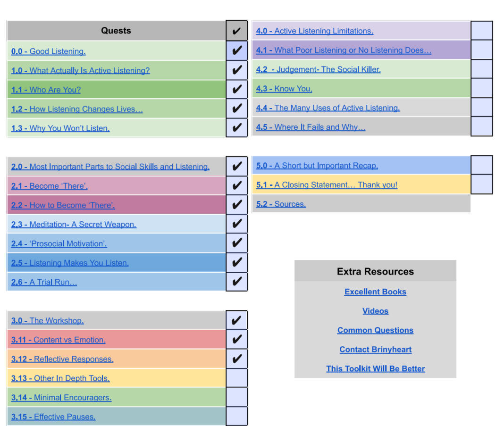Check the box beside 3.15 Effective Pauses
504x426 pixels.
pos(236,417)
